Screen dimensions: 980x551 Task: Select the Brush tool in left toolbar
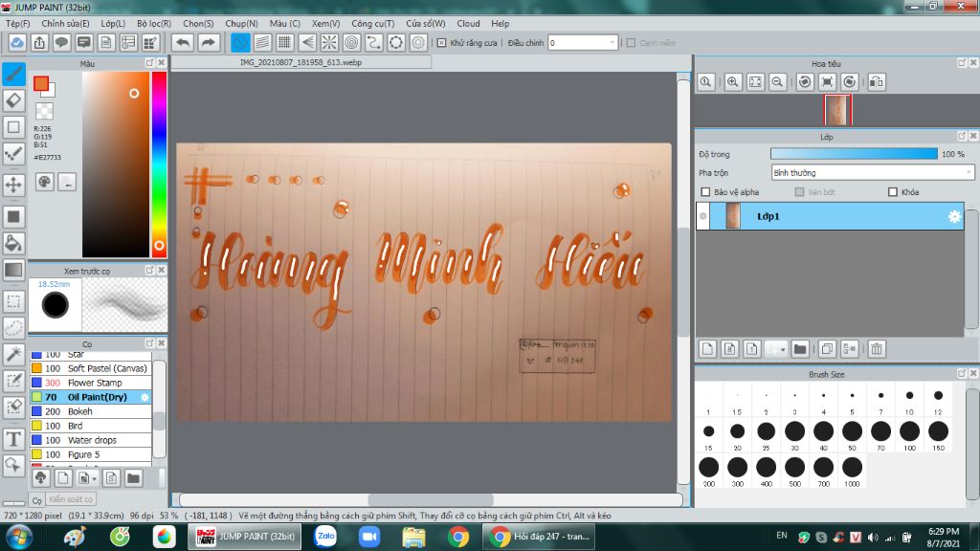coord(13,74)
